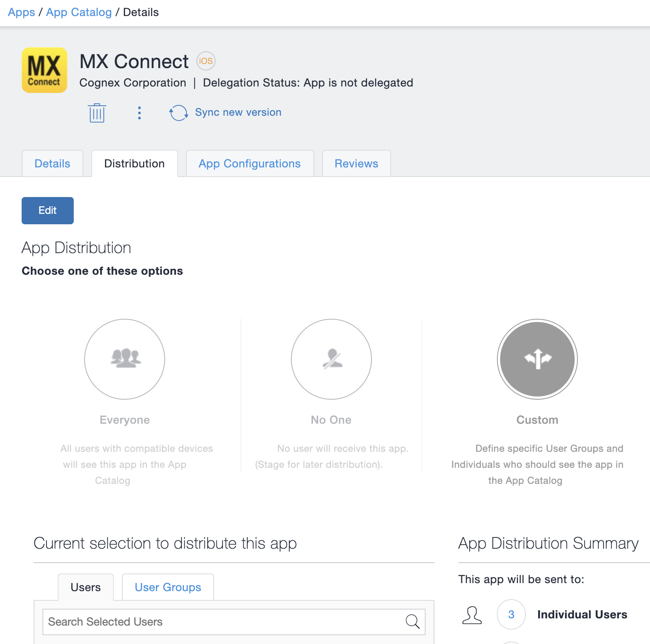This screenshot has height=644, width=650.
Task: Click the Everyone option label
Action: 125,420
